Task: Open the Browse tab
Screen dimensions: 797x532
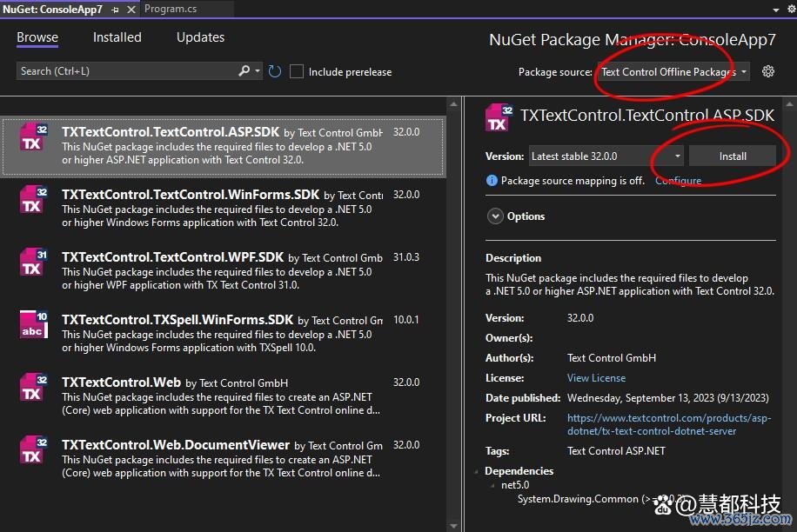Action: coord(37,37)
